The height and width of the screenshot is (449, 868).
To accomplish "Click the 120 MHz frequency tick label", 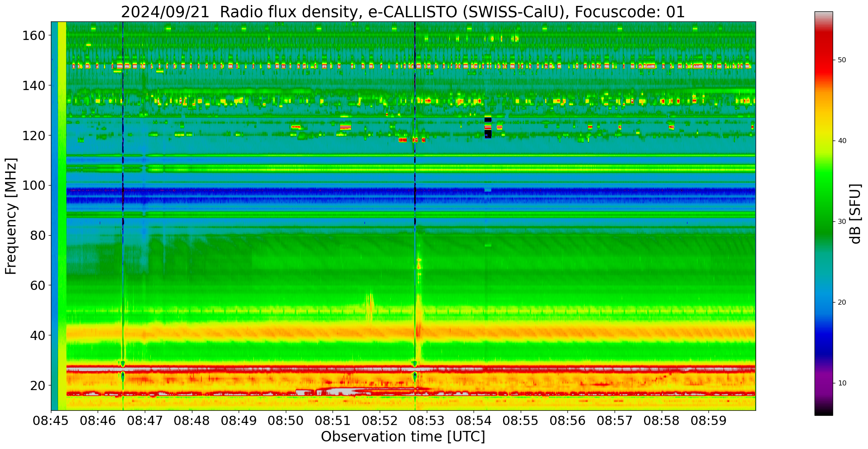I will (34, 135).
